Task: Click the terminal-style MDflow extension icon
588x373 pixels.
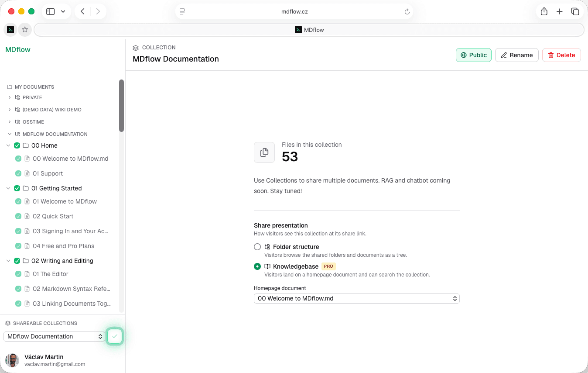Action: pyautogui.click(x=10, y=30)
